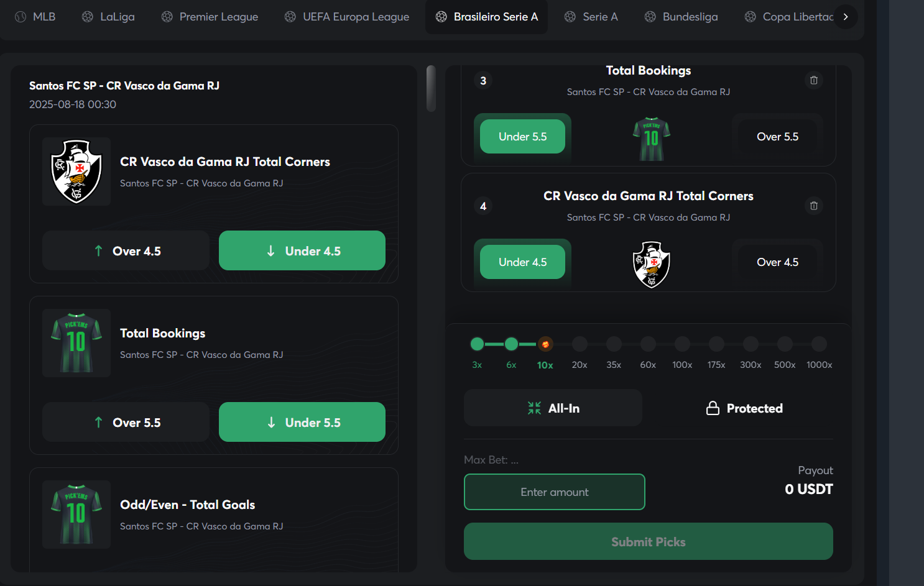Image resolution: width=924 pixels, height=586 pixels.
Task: Delete the Total Bookings pick with trash icon
Action: [x=813, y=80]
